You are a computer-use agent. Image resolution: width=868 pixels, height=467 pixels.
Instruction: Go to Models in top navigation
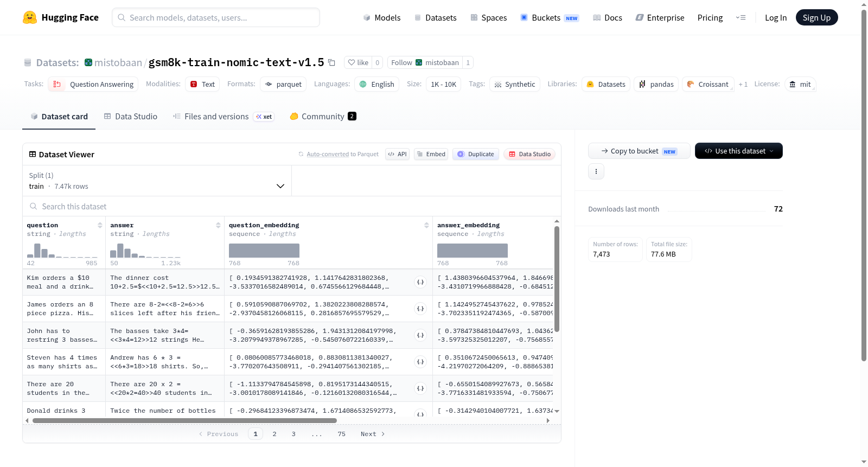(x=382, y=17)
